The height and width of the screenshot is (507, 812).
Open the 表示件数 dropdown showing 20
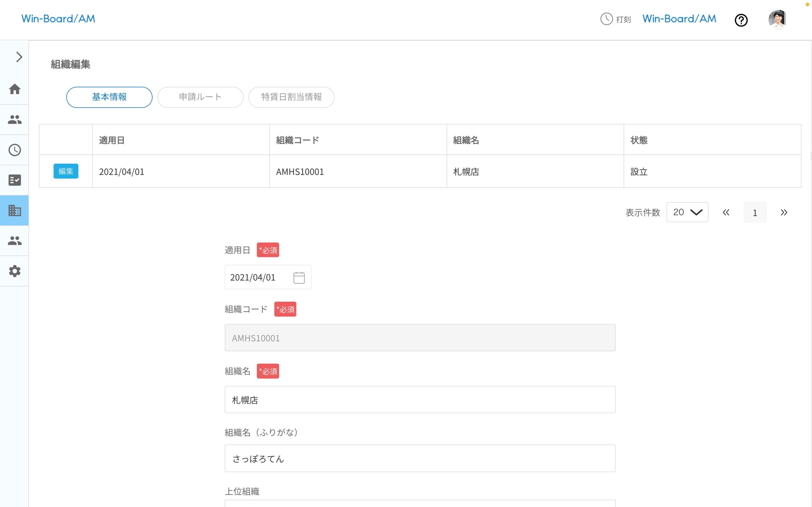687,212
